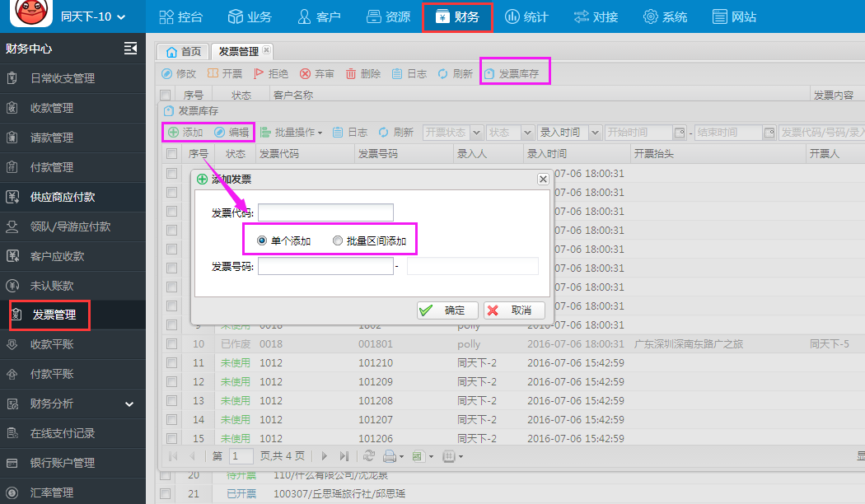This screenshot has height=504, width=865.
Task: Open 收款管理 in sidebar
Action: pos(72,108)
